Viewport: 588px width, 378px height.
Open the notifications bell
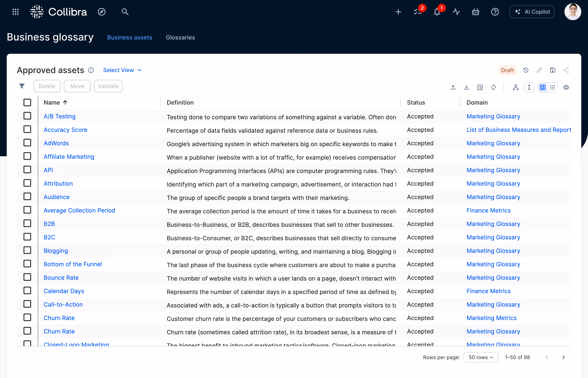click(437, 12)
